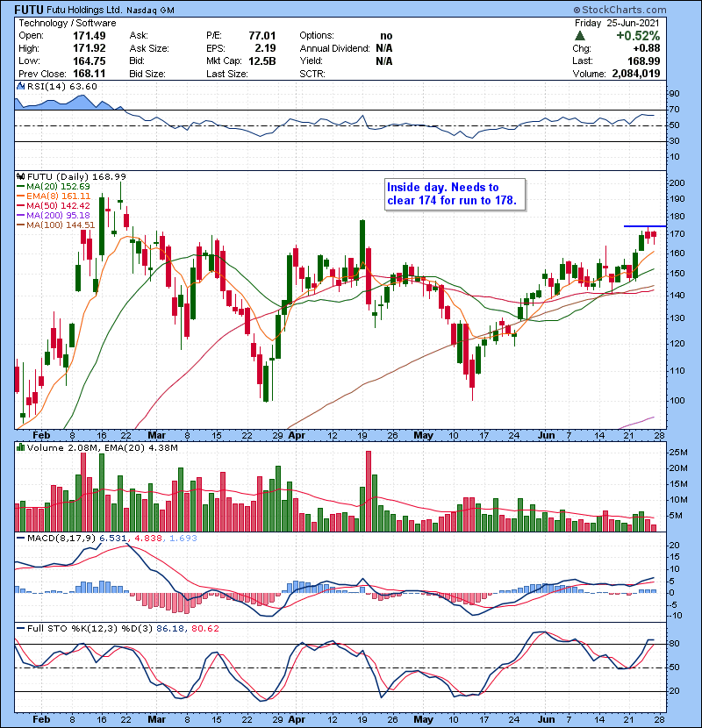This screenshot has height=728, width=702.
Task: Click the Options value 'no'
Action: (x=386, y=36)
